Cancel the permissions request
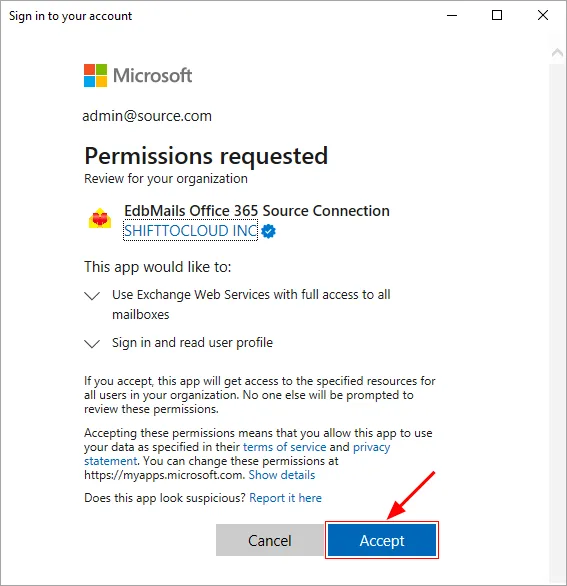The width and height of the screenshot is (567, 586). (269, 540)
